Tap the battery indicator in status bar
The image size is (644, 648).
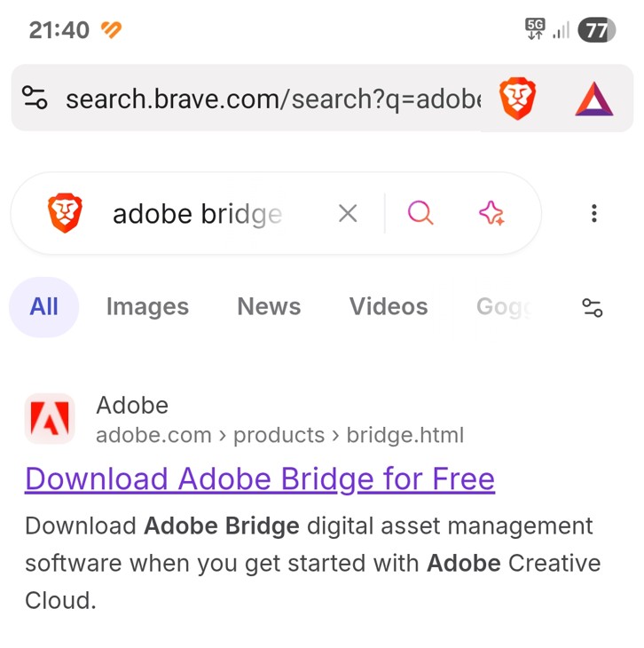coord(596,30)
